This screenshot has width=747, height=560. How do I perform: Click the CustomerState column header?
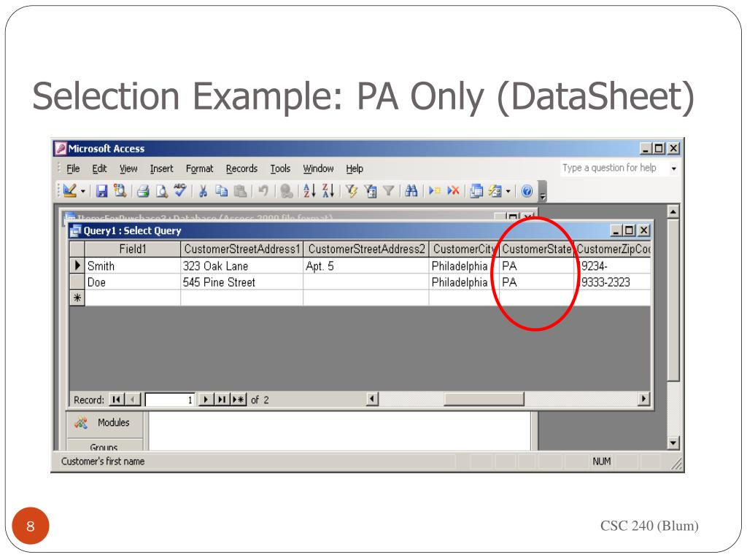click(536, 249)
